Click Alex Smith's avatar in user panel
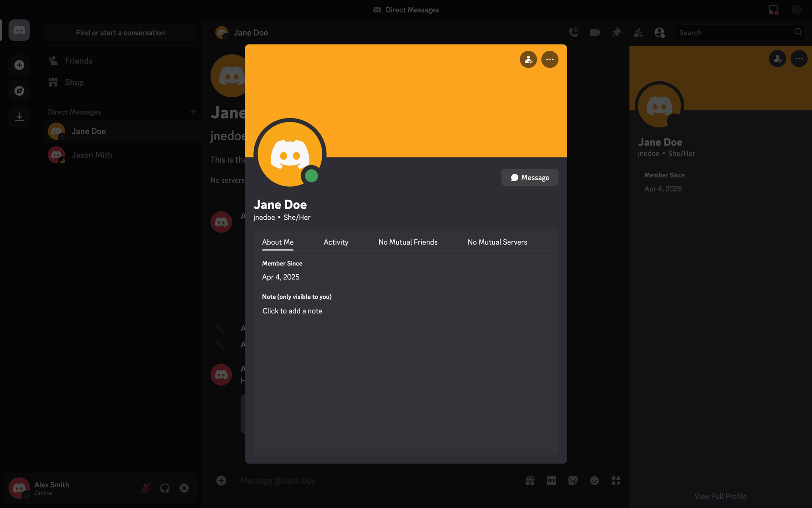The image size is (812, 508). 19,488
